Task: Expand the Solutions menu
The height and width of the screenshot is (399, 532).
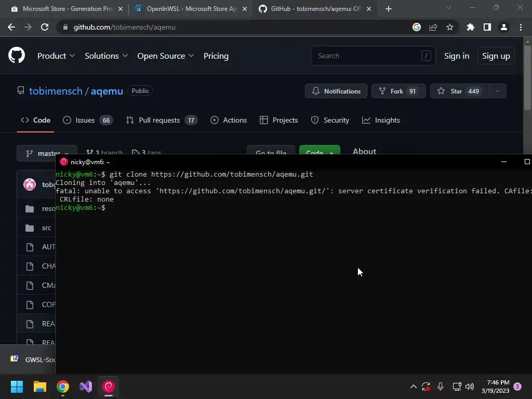Action: 106,56
